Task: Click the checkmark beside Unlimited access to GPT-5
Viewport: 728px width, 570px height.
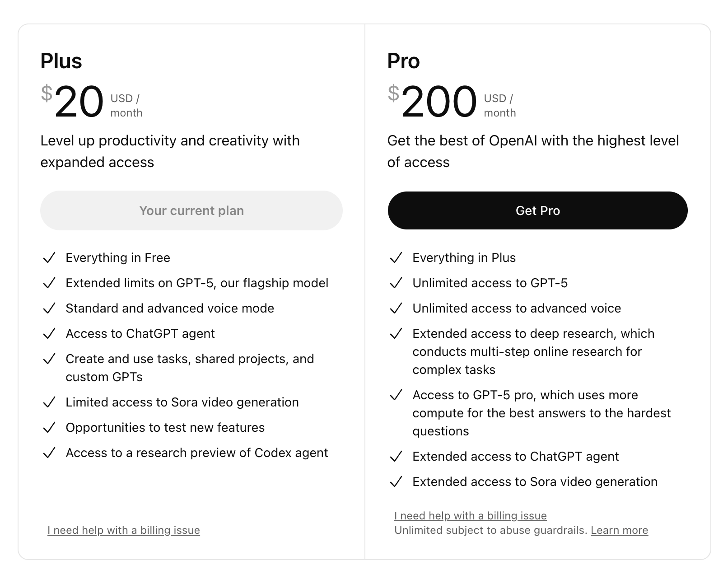Action: 396,283
